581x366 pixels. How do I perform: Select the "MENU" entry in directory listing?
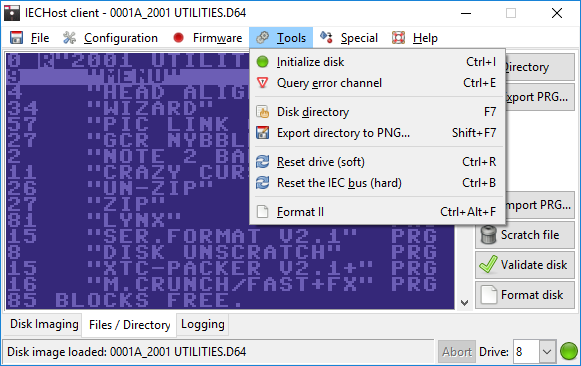(x=128, y=76)
